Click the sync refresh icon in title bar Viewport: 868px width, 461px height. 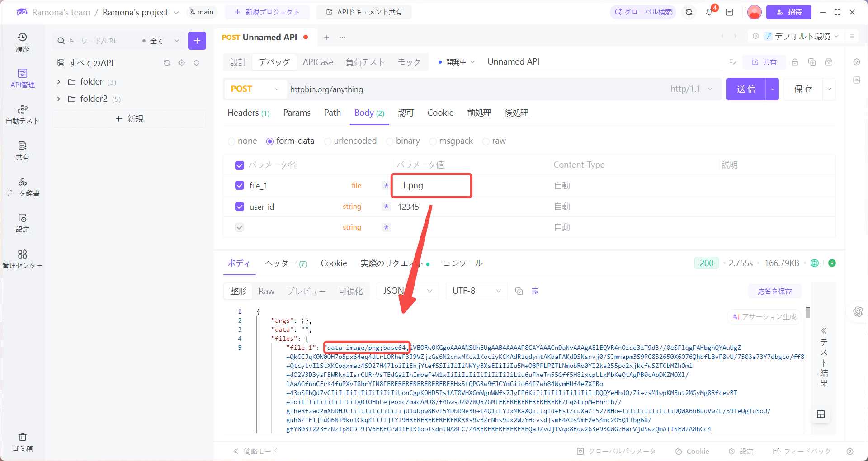689,12
